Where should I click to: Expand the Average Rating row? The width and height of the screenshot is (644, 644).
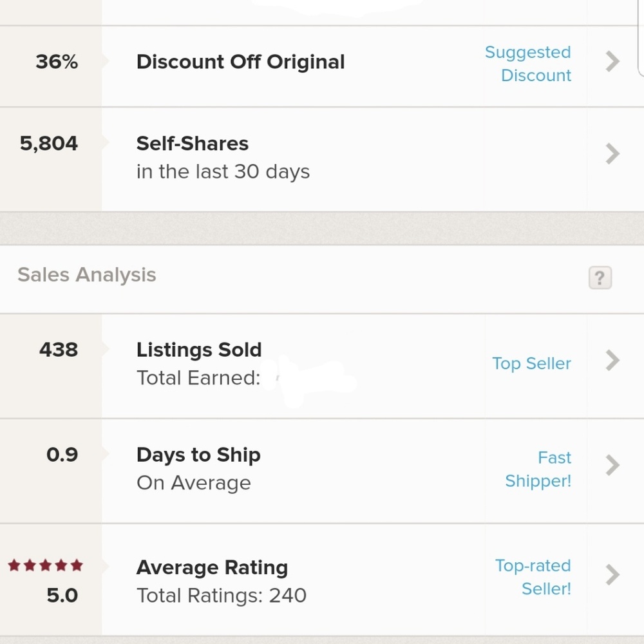611,574
